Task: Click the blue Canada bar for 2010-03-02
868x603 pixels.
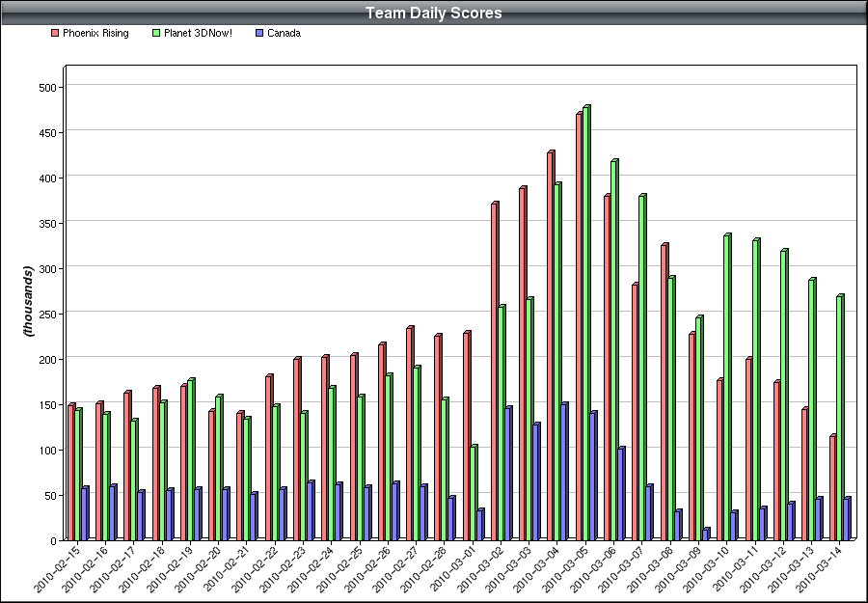Action: (x=508, y=474)
